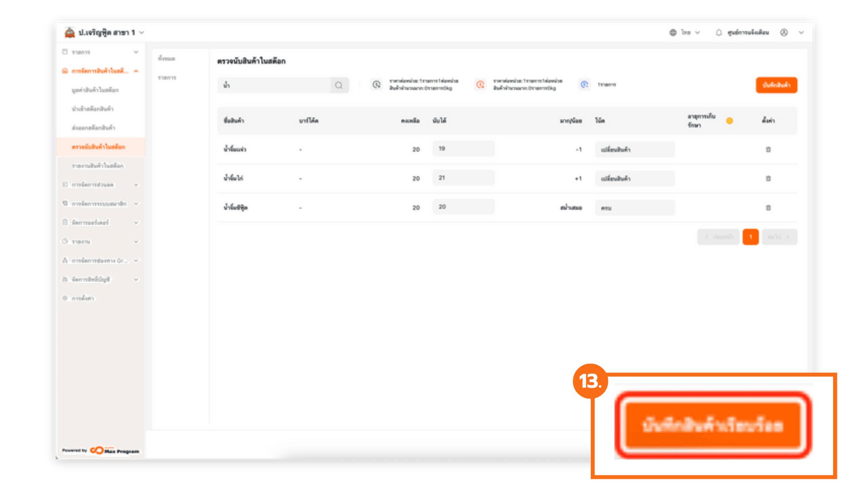Click the notification bell icon in the top bar

point(718,33)
